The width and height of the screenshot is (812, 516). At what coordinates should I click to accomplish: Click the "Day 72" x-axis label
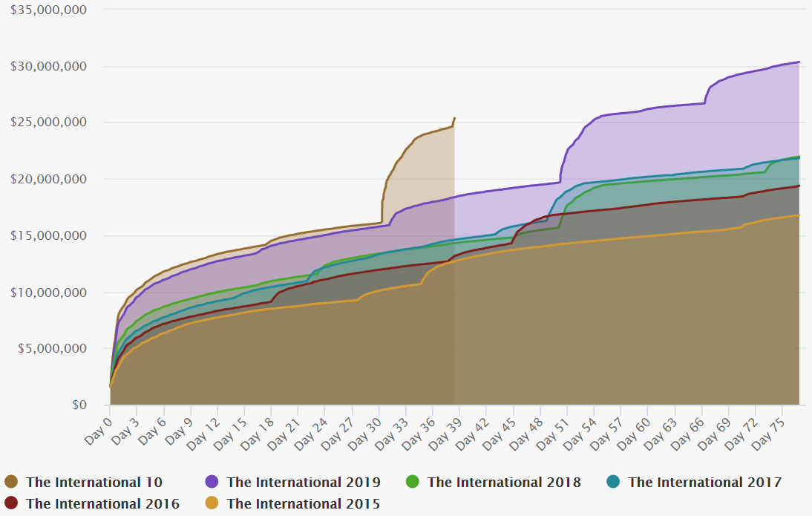tap(742, 433)
